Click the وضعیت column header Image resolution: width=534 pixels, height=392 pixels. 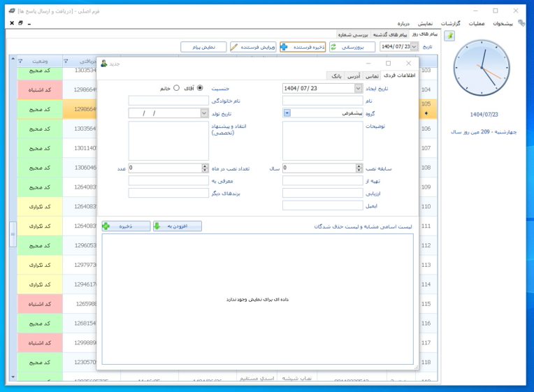pyautogui.click(x=40, y=61)
